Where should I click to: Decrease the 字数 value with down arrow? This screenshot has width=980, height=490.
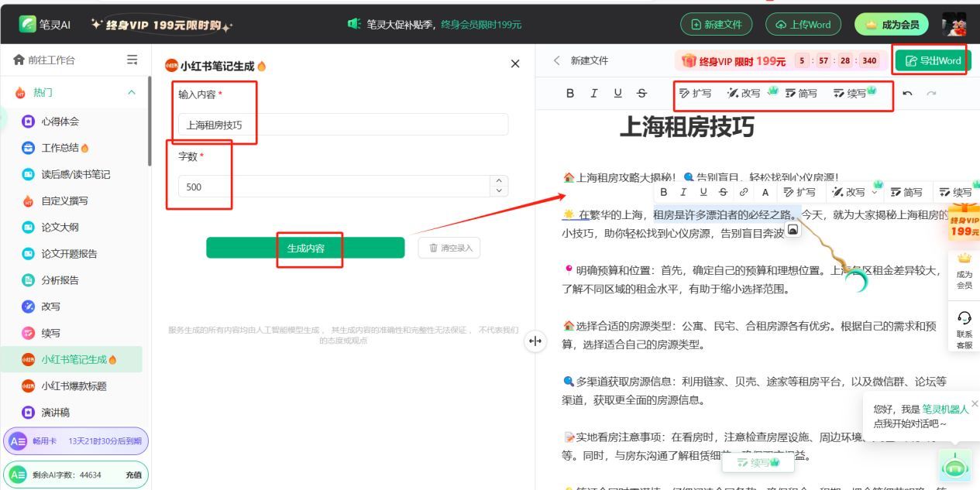[499, 191]
